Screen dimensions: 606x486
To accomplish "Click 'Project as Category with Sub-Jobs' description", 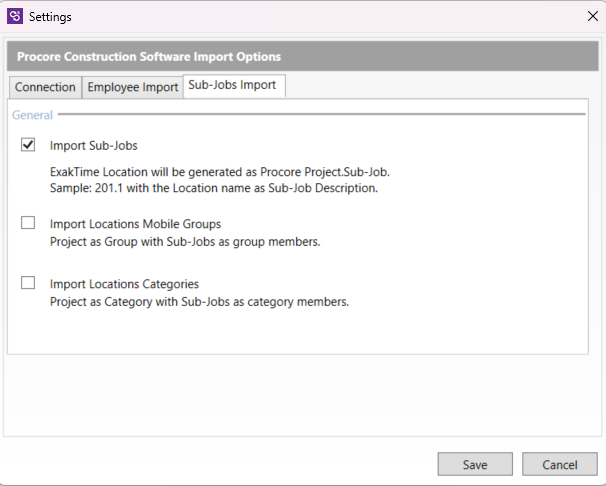I will [199, 302].
